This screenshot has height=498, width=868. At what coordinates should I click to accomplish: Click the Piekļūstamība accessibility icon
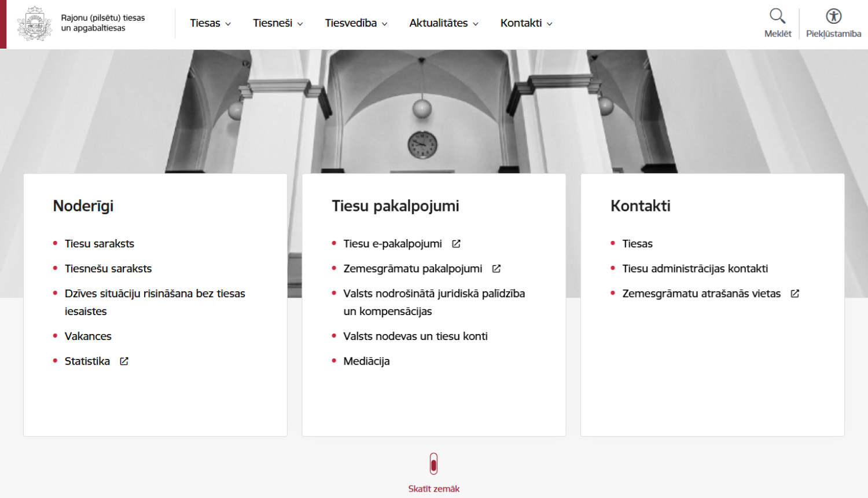[x=832, y=16]
